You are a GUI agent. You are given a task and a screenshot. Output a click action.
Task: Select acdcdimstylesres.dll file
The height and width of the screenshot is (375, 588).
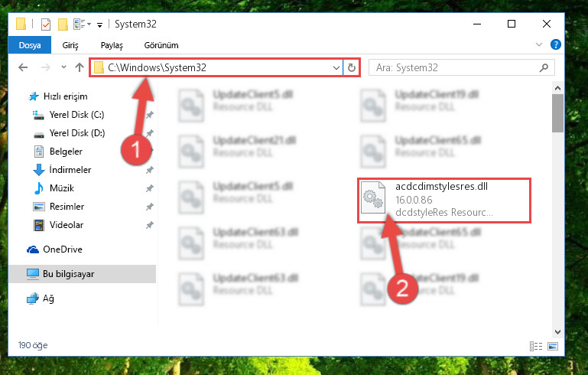[x=443, y=200]
